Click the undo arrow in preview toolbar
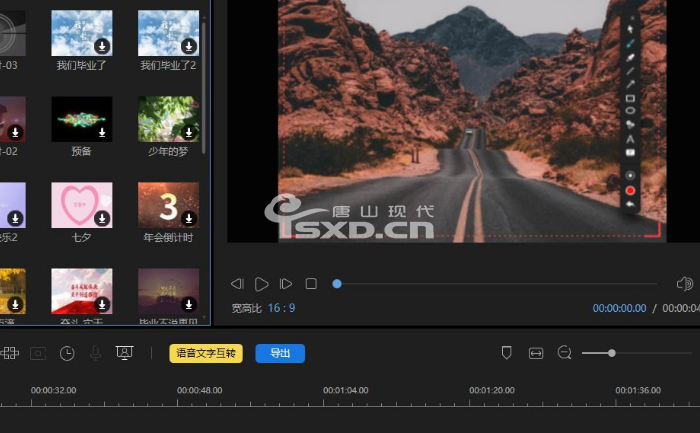This screenshot has width=700, height=433. 630,204
